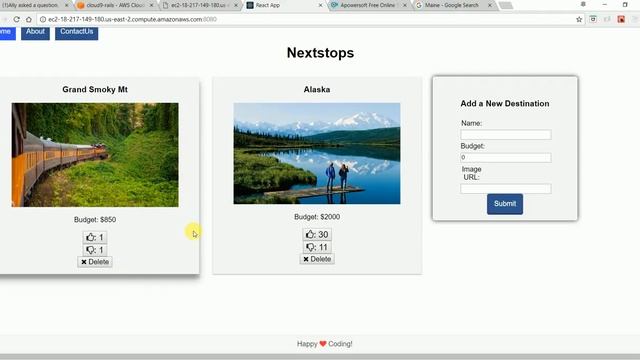Click the Grand Smoky Mt card title
Screen dimensions: 640x360
click(x=95, y=89)
